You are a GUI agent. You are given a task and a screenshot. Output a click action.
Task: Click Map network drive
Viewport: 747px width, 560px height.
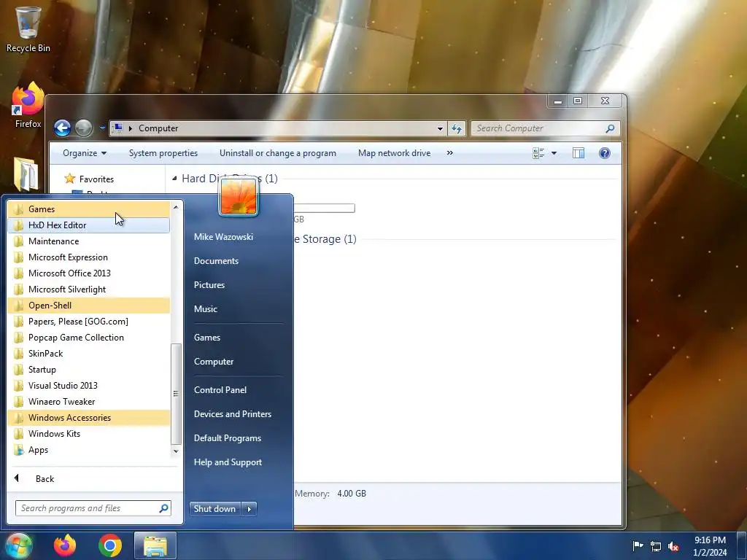395,153
